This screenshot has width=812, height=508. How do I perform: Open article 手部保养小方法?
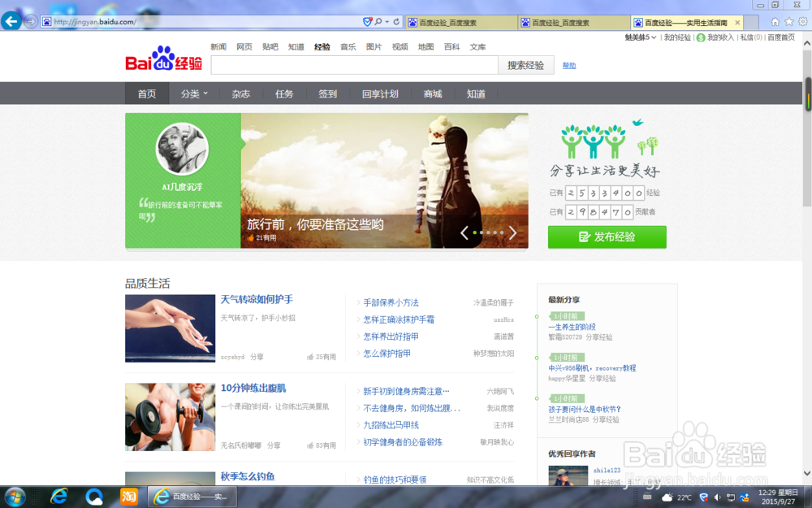(x=391, y=302)
